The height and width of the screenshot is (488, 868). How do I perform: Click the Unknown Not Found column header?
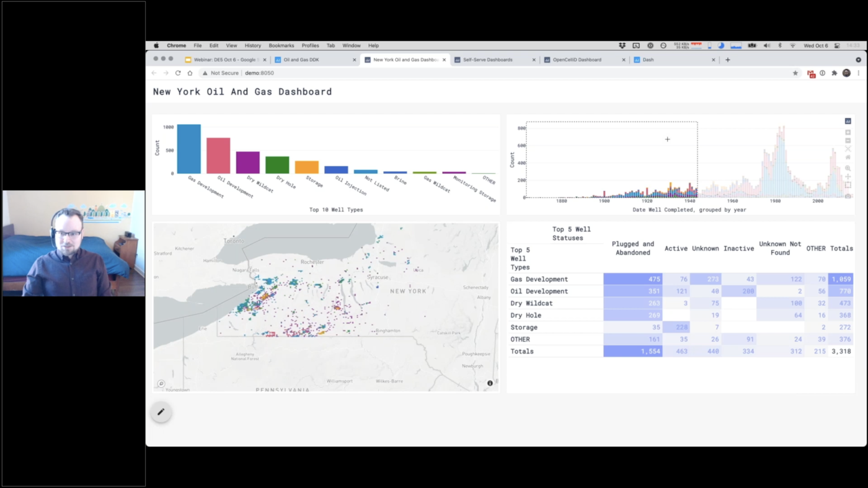[780, 248]
